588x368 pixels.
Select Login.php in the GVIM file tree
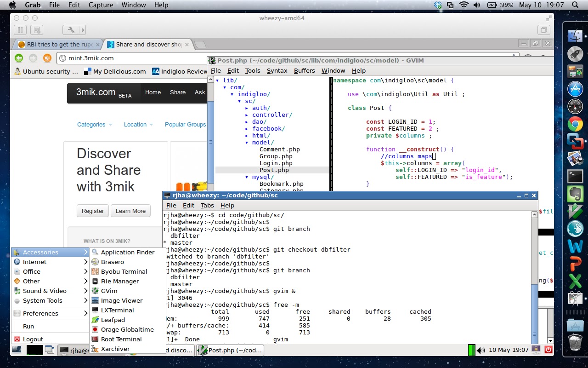276,163
